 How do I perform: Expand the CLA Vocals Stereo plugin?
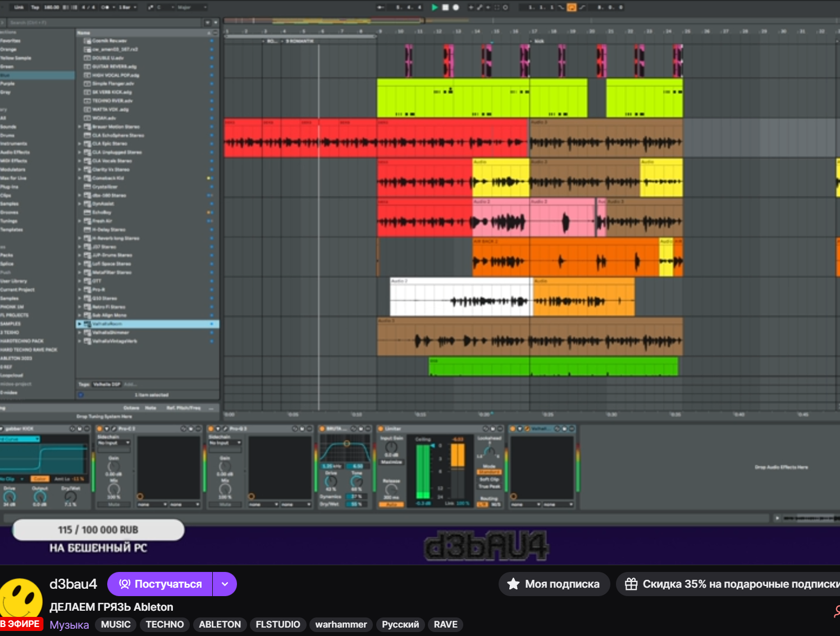[x=79, y=161]
